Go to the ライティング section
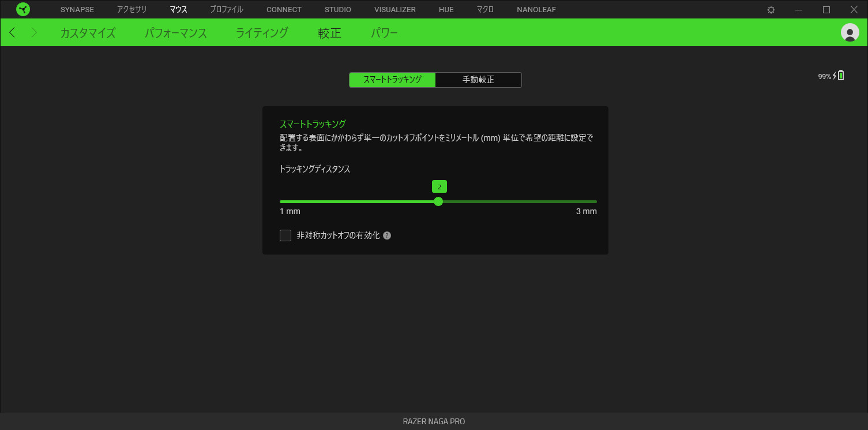This screenshot has width=868, height=430. coord(262,33)
